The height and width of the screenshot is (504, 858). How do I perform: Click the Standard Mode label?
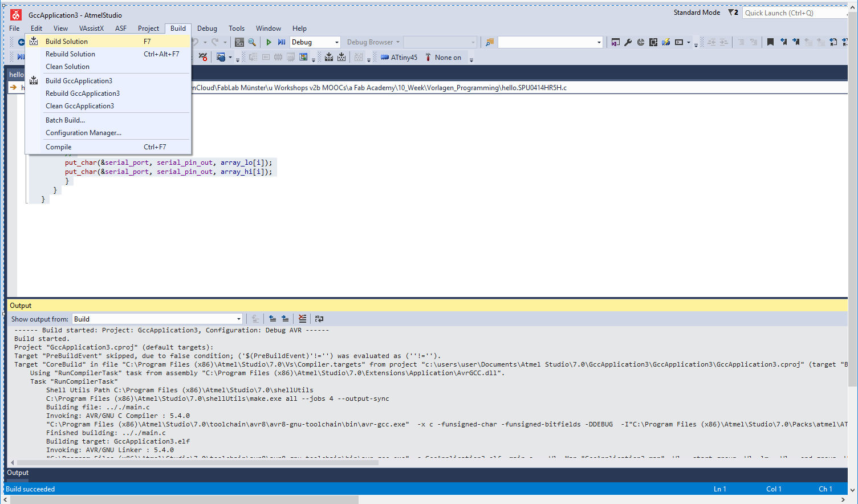pos(697,13)
